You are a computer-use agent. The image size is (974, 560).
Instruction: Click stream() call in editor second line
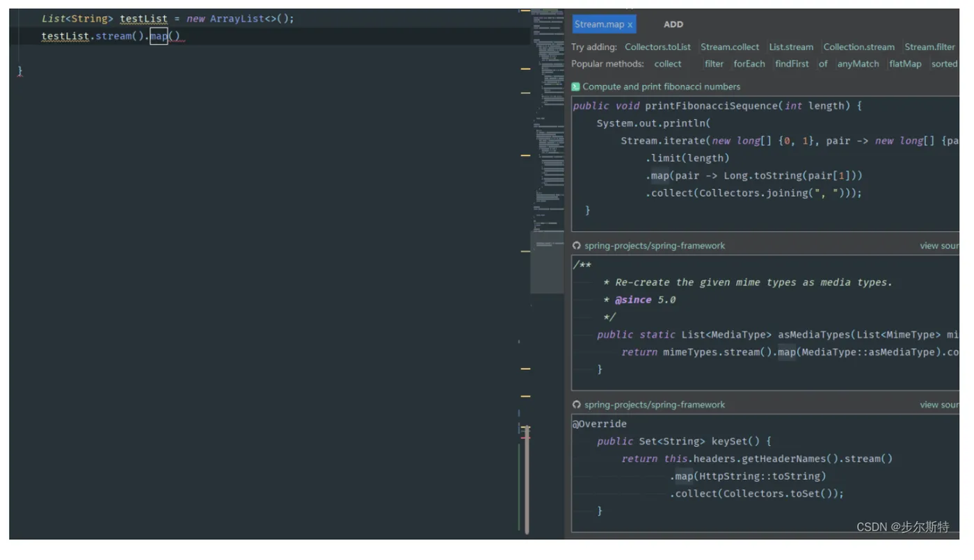(x=119, y=36)
